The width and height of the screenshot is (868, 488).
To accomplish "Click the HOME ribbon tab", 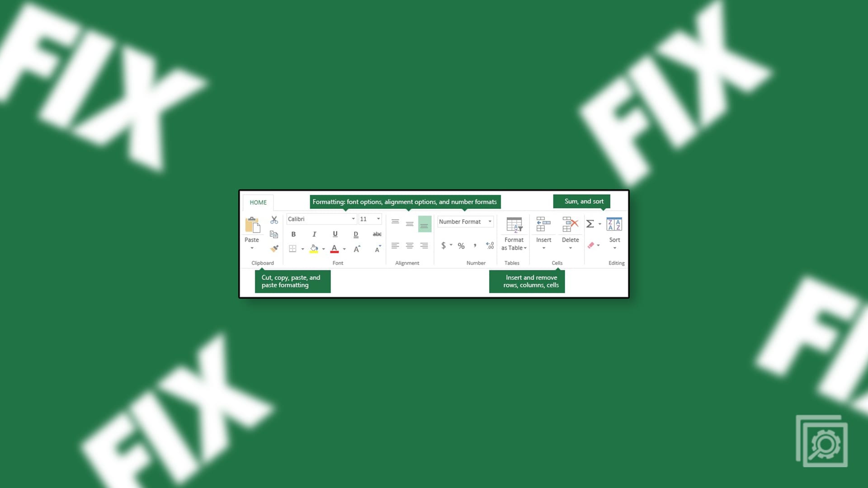I will (x=258, y=202).
